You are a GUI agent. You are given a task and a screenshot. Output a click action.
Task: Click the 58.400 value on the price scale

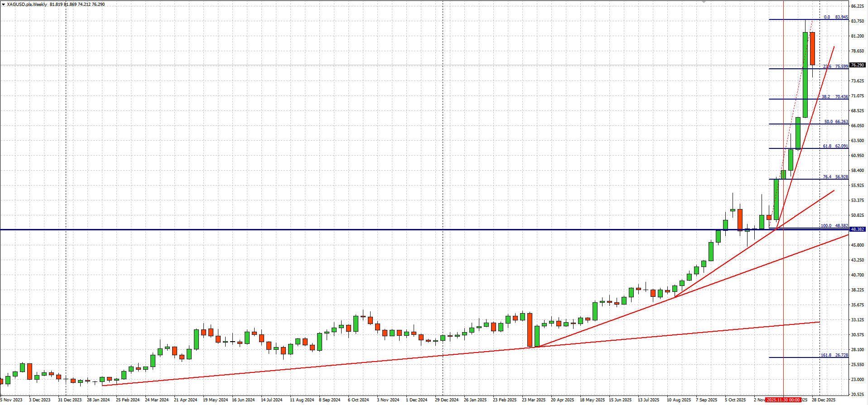tap(857, 171)
